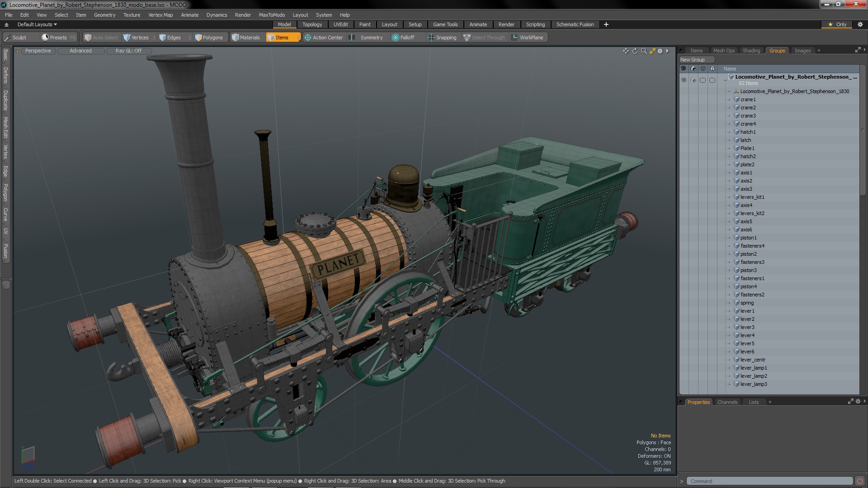Expand the crane1 item
Viewport: 868px width, 488px height.
(729, 99)
